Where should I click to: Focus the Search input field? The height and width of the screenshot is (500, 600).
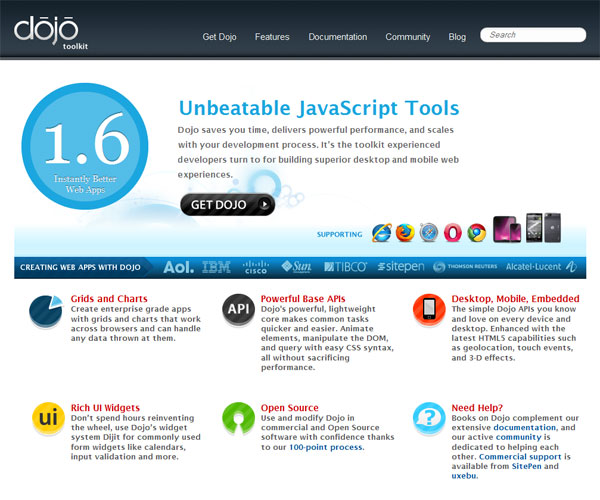[x=533, y=35]
